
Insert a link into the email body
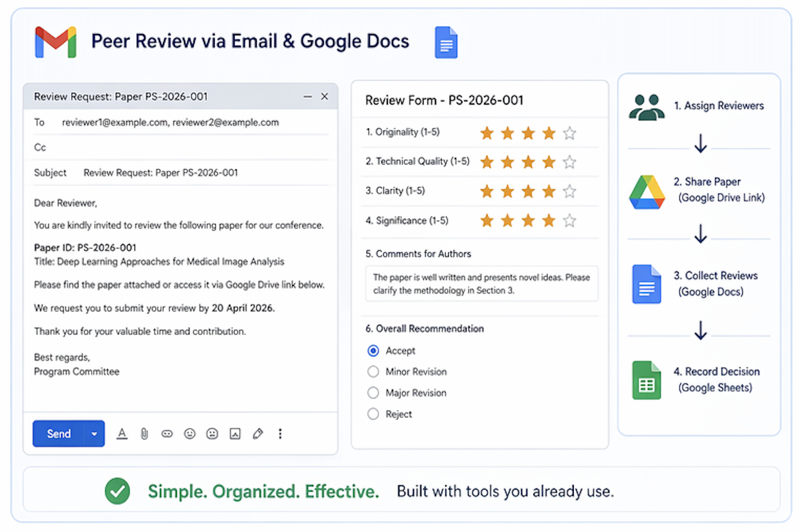(167, 434)
